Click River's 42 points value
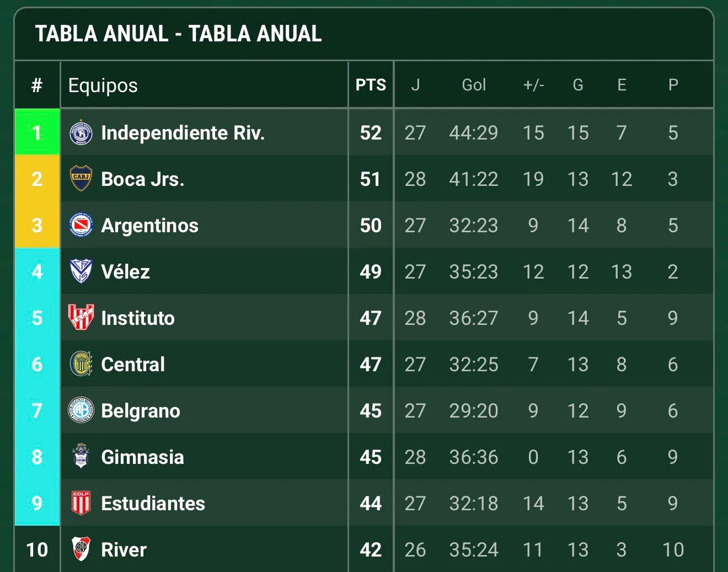Screen dimensions: 728x572 371,550
